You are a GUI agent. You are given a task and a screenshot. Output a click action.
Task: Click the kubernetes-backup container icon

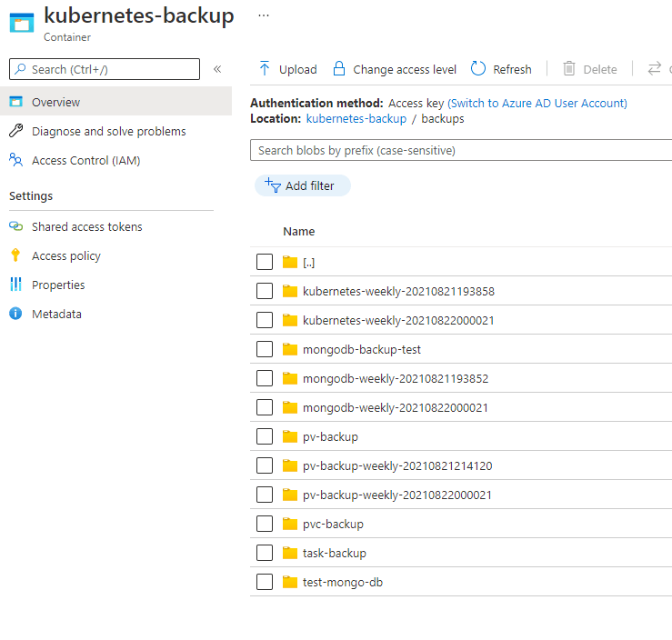click(x=22, y=23)
